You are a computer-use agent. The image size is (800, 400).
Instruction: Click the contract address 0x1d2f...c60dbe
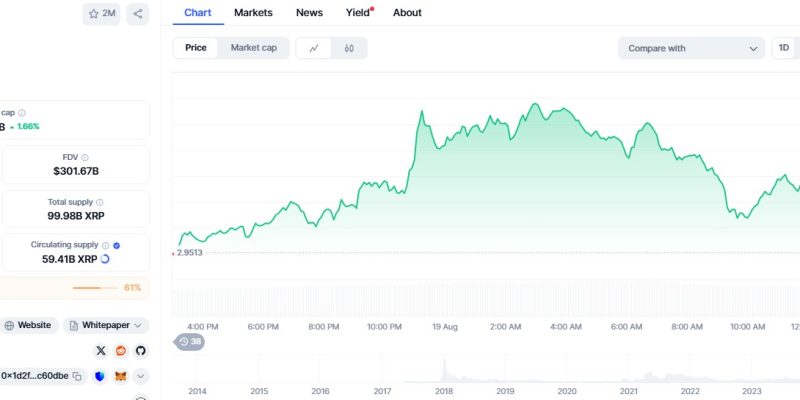coord(35,376)
